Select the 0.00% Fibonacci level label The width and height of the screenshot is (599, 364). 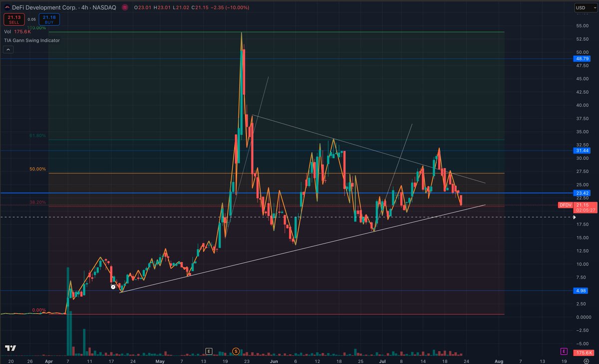click(x=39, y=310)
